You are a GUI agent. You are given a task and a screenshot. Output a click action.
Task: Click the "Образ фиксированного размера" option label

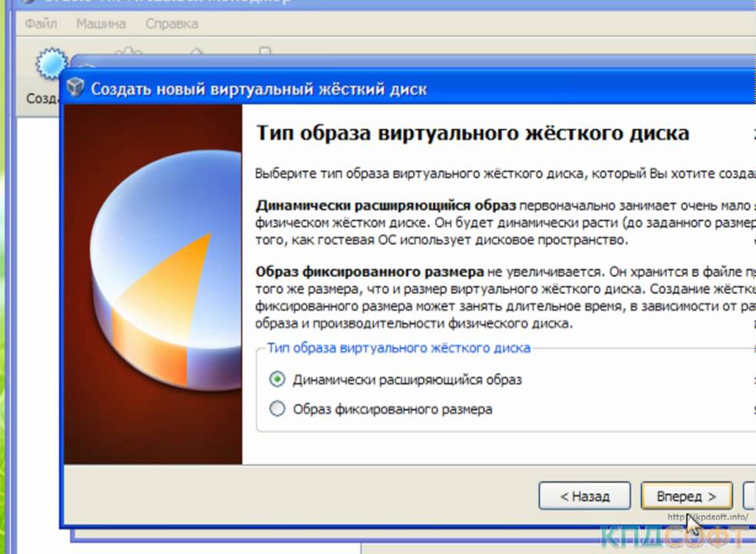click(x=393, y=409)
